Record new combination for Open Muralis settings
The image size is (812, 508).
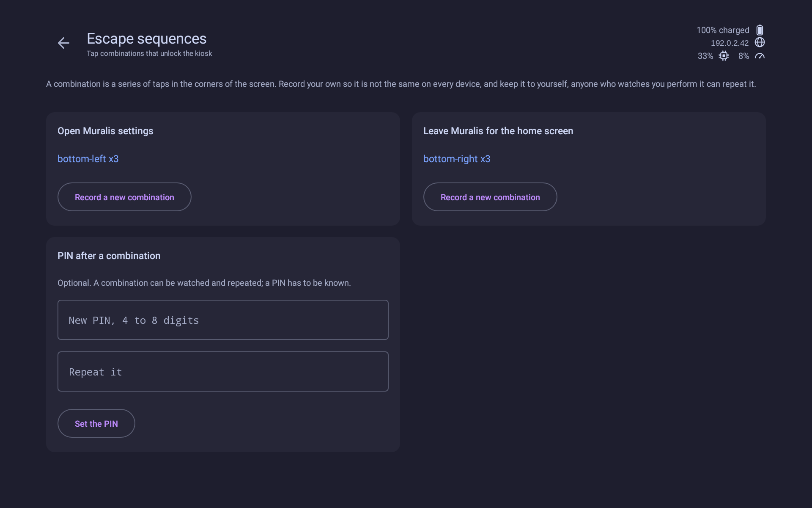click(x=124, y=197)
